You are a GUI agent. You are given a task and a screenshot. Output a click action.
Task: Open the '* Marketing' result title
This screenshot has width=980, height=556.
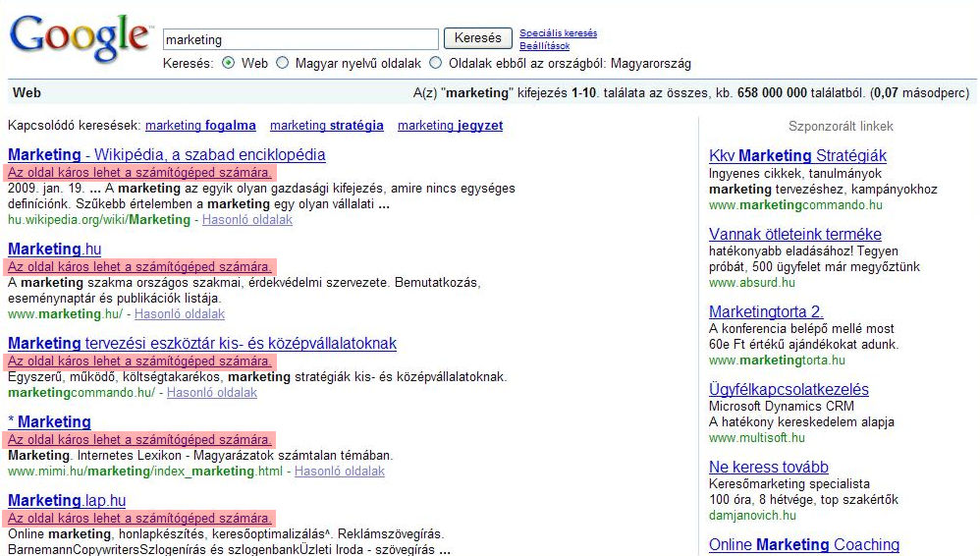[x=49, y=421]
